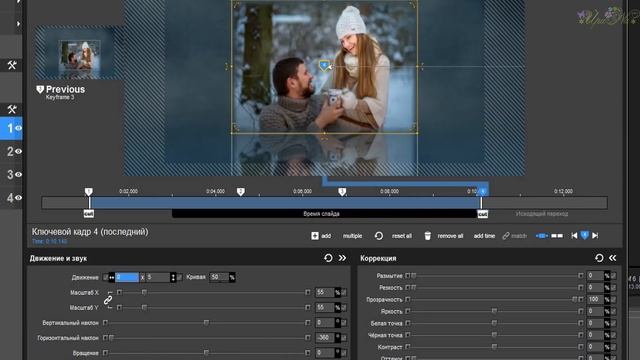Select the blue keyframe timeline mode icon

542,236
